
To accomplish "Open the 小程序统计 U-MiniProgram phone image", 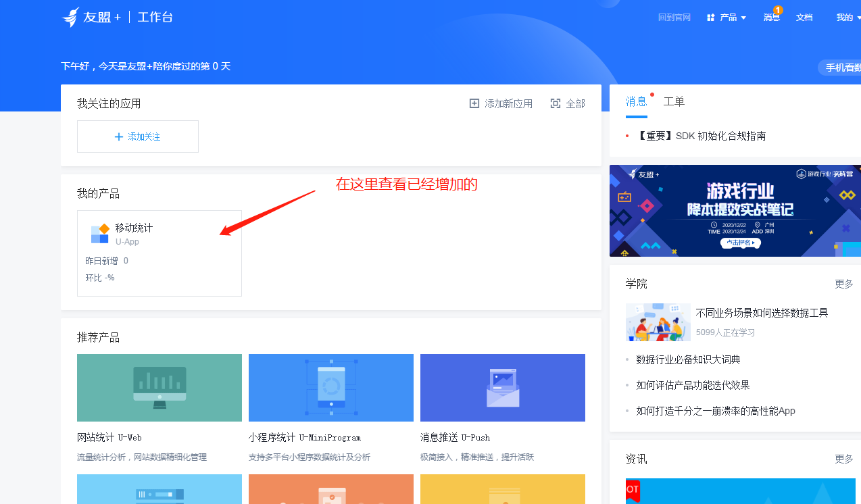I will coord(331,388).
